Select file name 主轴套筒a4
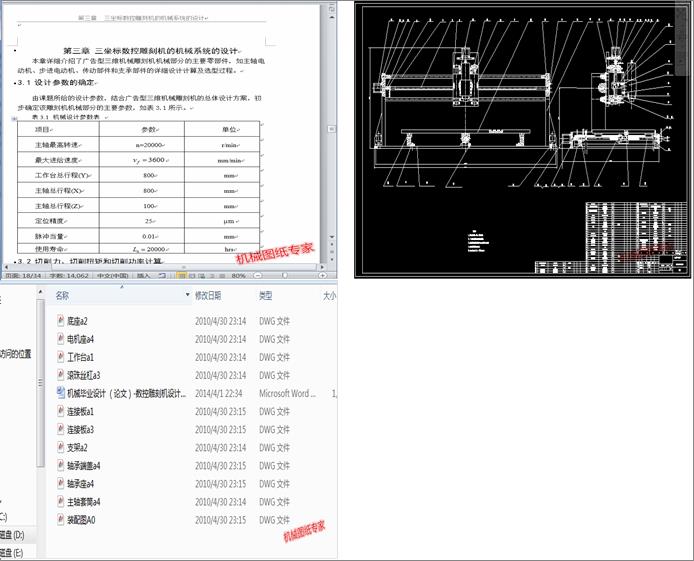 click(x=84, y=503)
